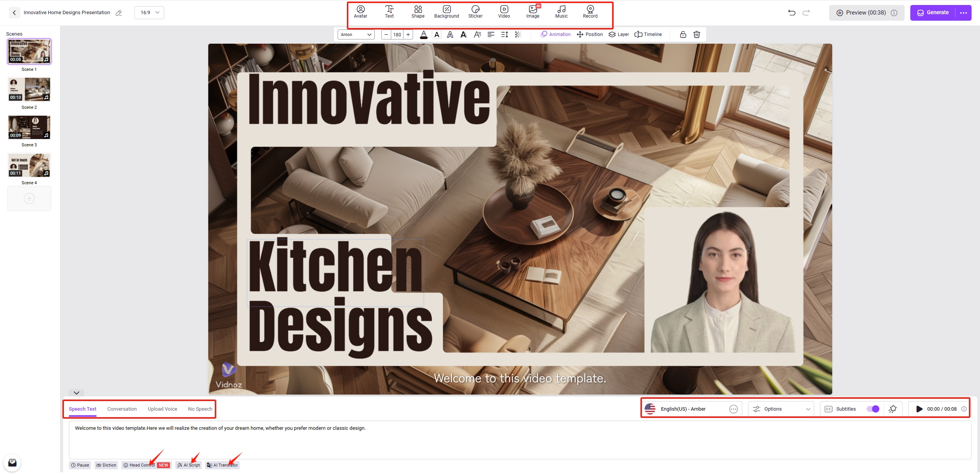The image size is (980, 475).
Task: Switch to No Speech tab
Action: coord(200,409)
